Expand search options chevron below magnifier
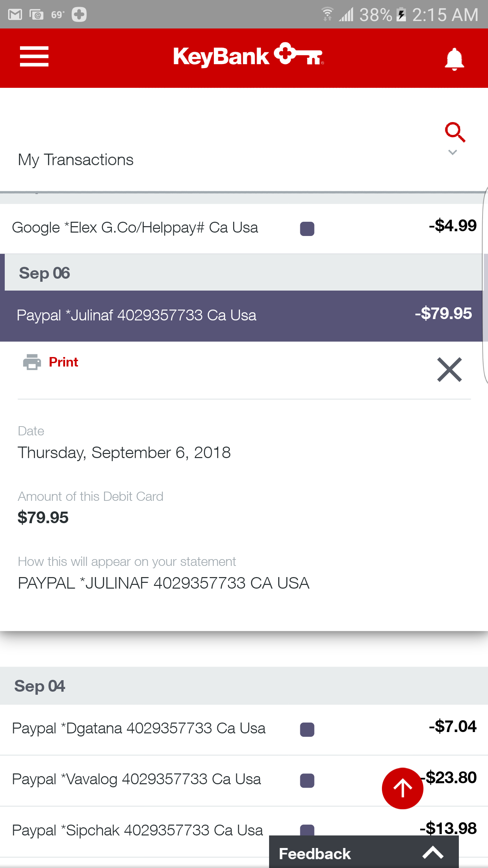The width and height of the screenshot is (488, 868). [452, 153]
